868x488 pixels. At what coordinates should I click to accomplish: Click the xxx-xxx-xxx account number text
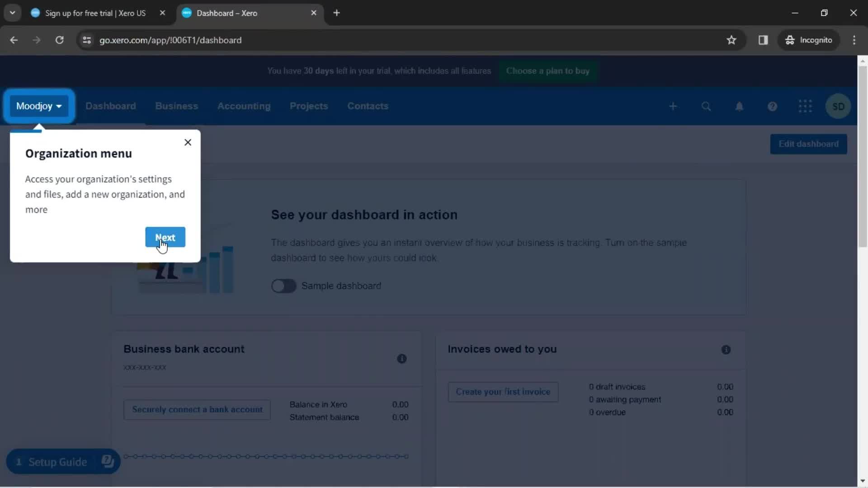click(145, 367)
